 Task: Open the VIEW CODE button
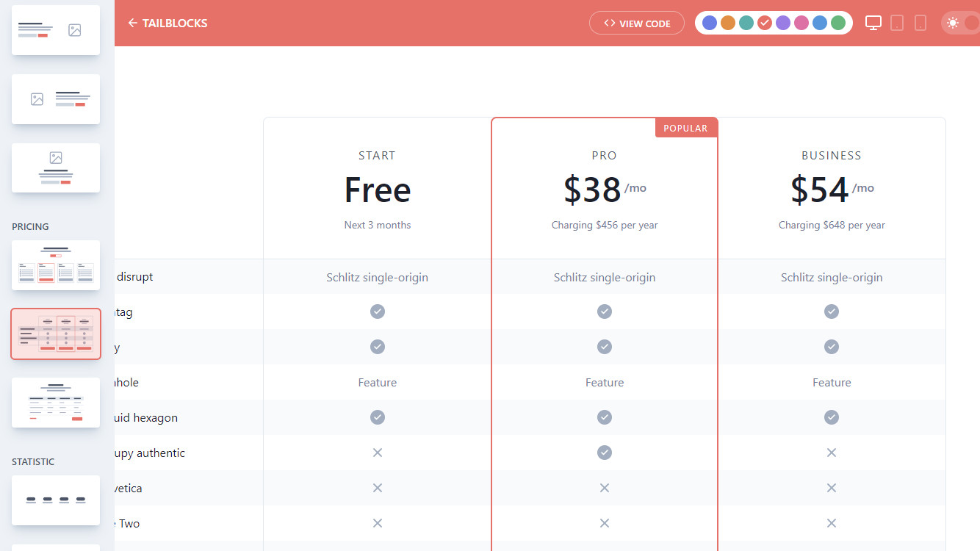click(637, 23)
